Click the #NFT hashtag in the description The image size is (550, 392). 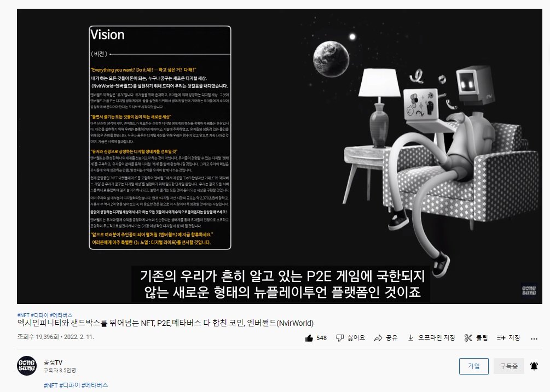[x=50, y=385]
